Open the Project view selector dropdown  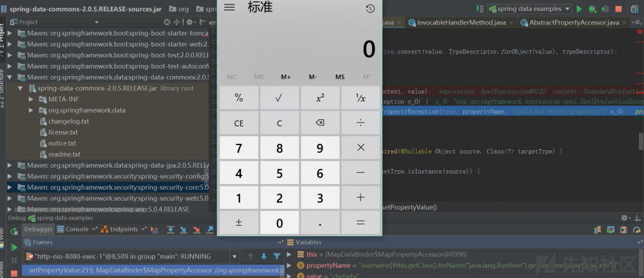point(97,22)
